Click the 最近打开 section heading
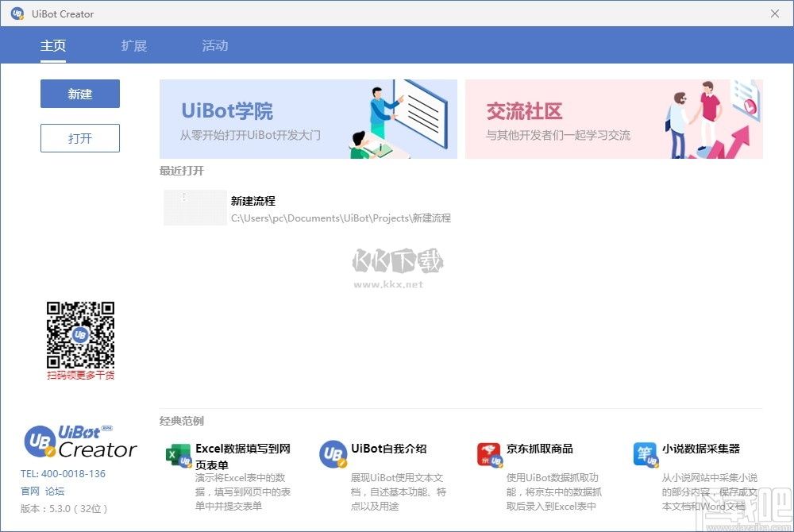This screenshot has height=532, width=794. click(x=182, y=171)
